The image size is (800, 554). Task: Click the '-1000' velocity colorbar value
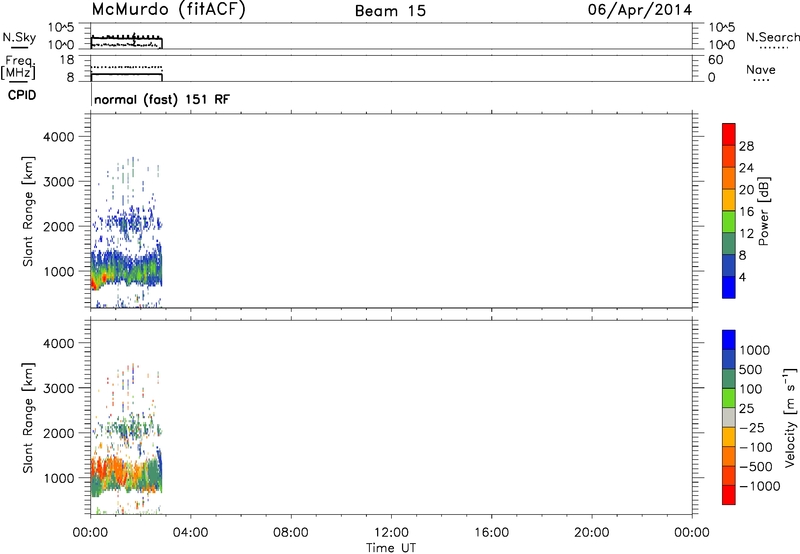point(760,486)
